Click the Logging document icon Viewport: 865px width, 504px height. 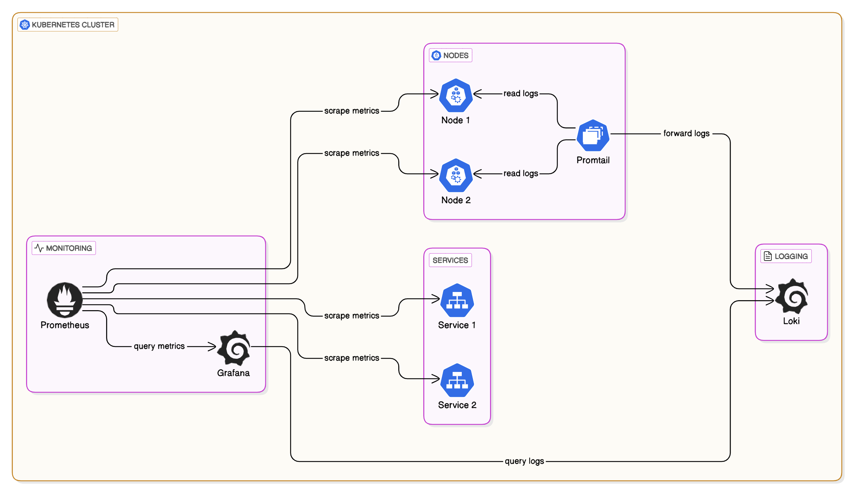click(767, 256)
